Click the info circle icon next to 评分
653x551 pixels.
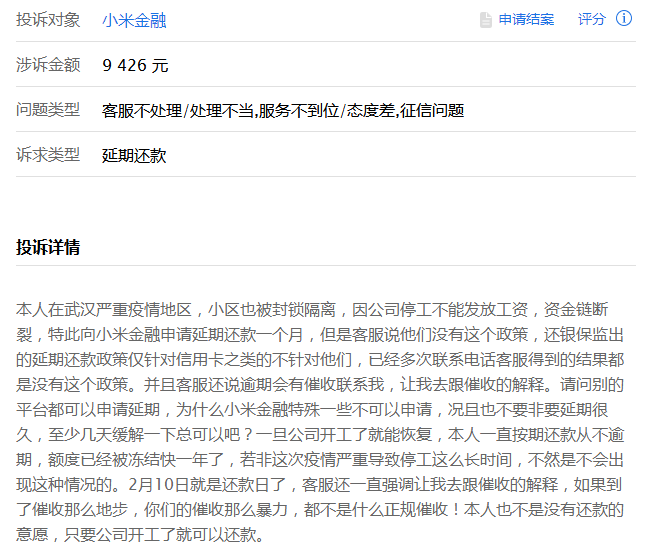624,19
